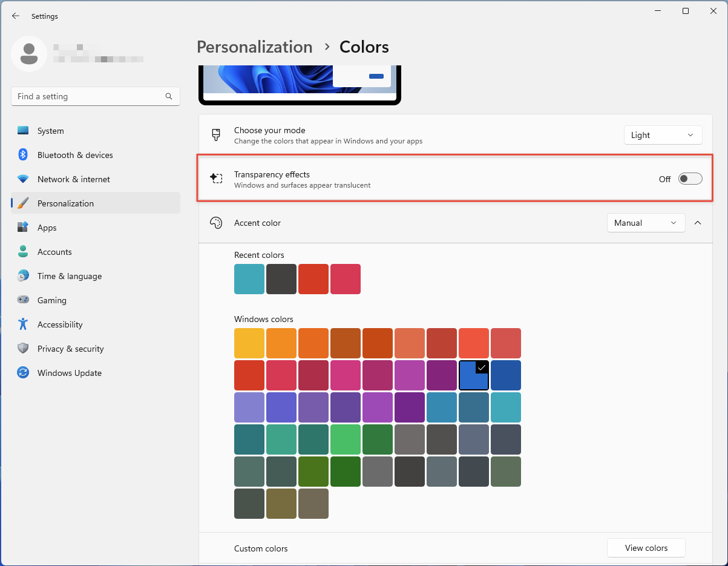Viewport: 728px width, 566px height.
Task: Click the desktop preview thumbnail
Action: pos(300,85)
